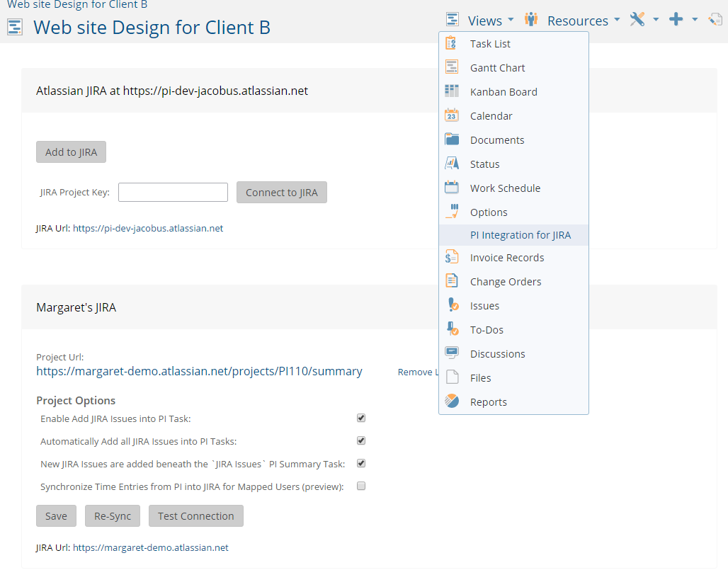Open Task List from Views menu
728x570 pixels.
point(513,44)
